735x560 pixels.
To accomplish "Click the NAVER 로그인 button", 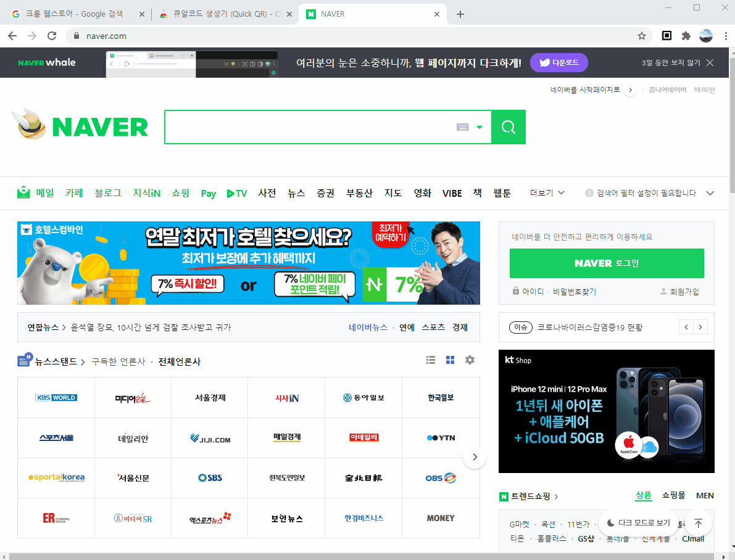I will (607, 263).
